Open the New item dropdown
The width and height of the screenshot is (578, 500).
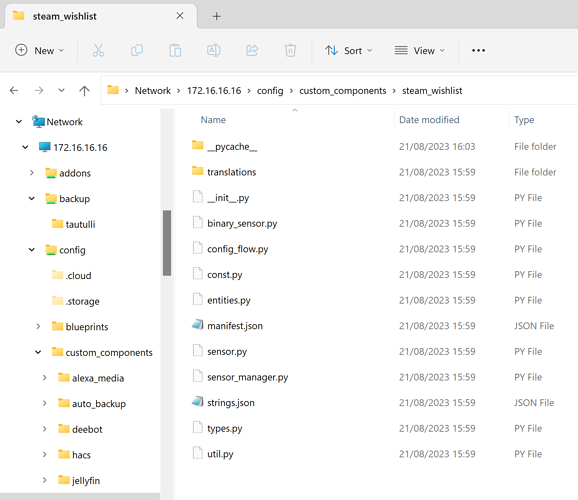39,50
